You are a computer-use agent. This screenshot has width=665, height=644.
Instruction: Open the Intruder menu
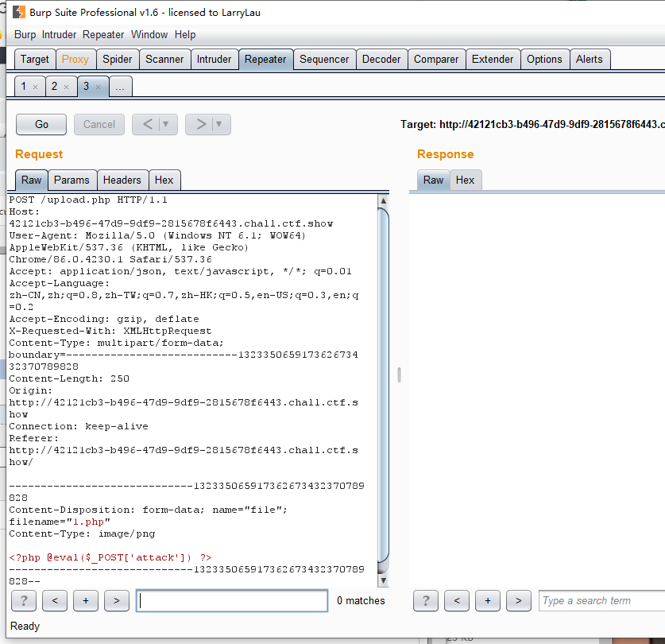pos(59,35)
